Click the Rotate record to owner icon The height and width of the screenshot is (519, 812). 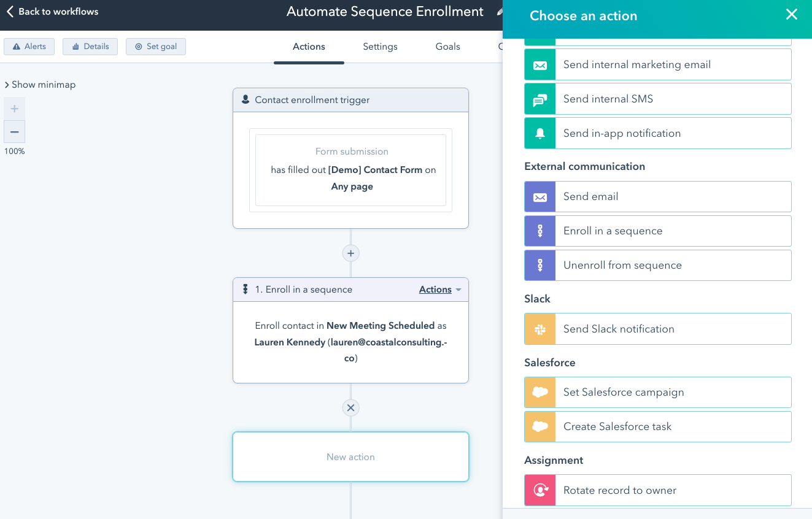pyautogui.click(x=540, y=491)
